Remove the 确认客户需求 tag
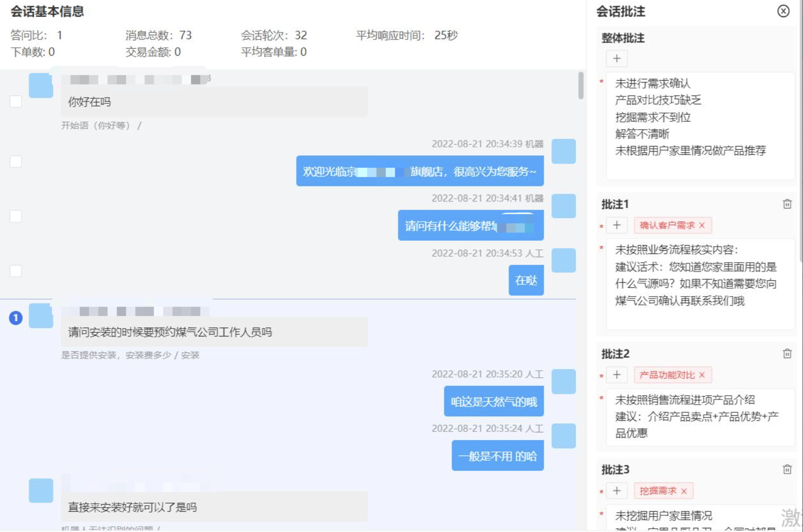 (702, 225)
